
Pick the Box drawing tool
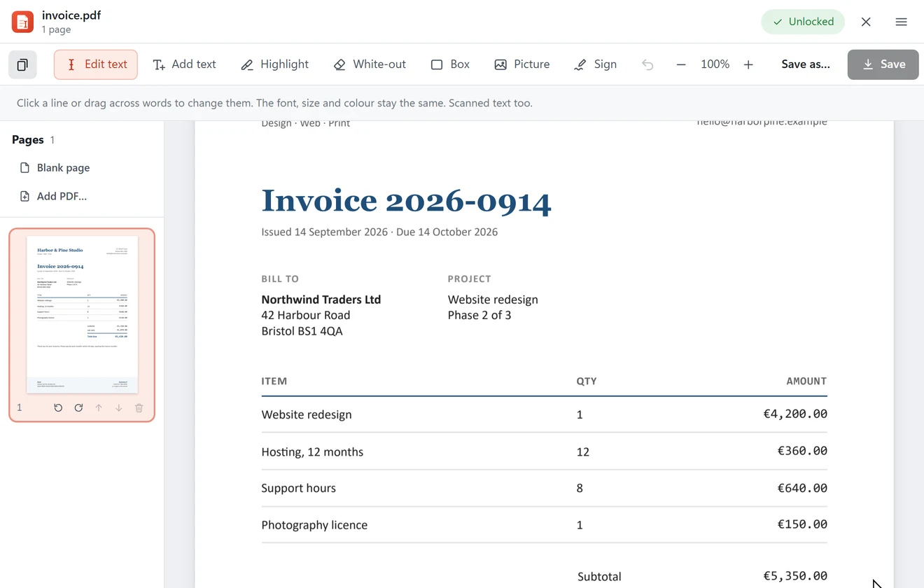click(x=450, y=64)
